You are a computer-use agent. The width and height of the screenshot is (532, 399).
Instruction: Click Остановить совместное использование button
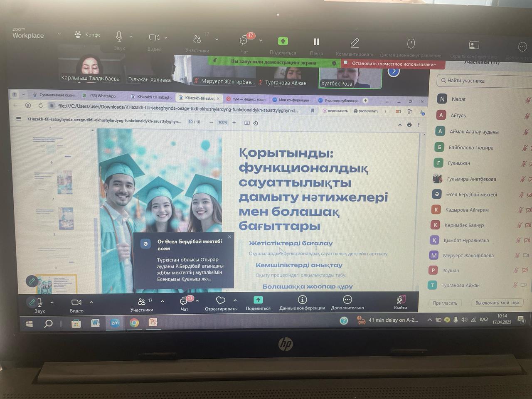tap(393, 64)
